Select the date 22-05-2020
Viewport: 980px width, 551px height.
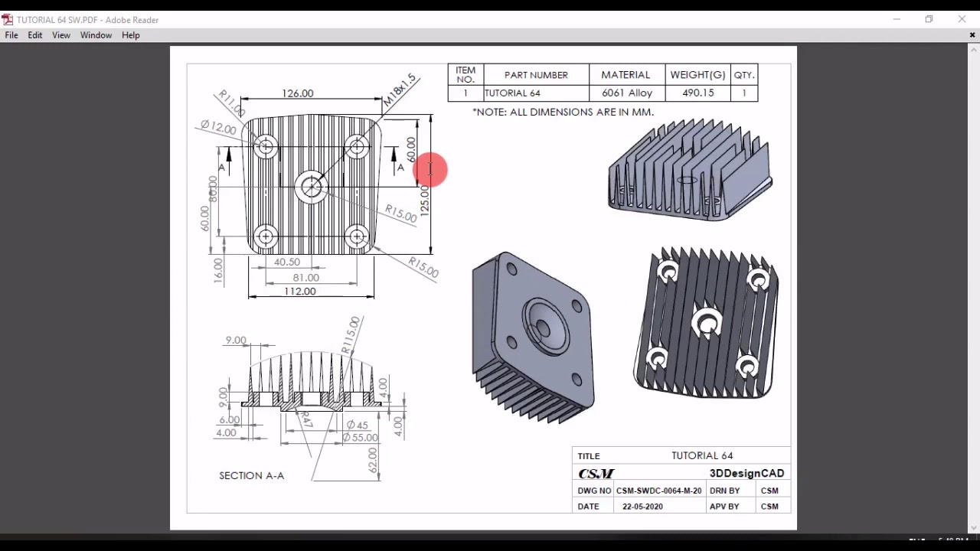(x=642, y=507)
